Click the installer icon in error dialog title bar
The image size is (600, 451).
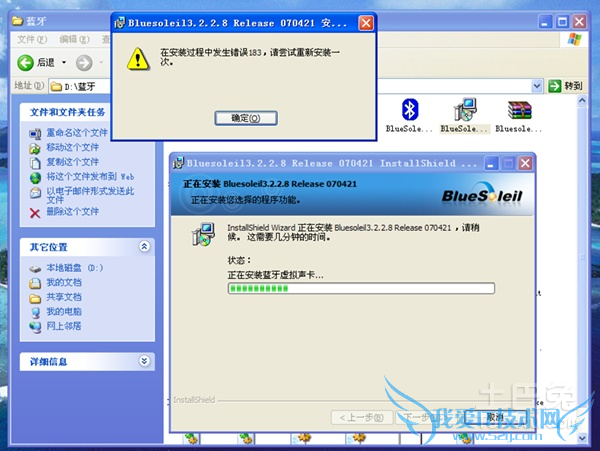click(119, 23)
